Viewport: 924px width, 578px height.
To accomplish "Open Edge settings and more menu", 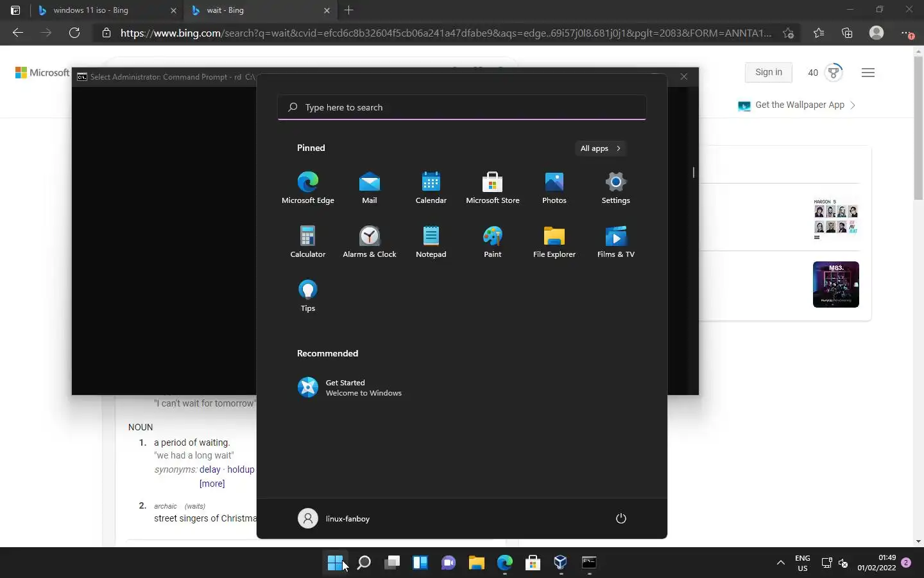I will [907, 33].
